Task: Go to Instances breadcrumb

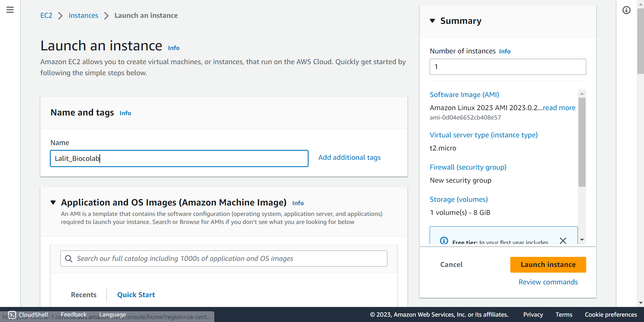Action: coord(83,15)
